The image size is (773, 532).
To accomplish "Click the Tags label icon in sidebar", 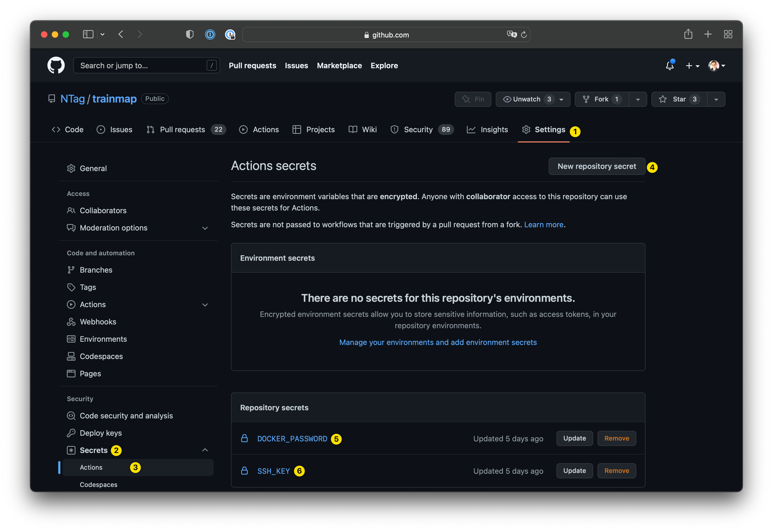I will pyautogui.click(x=71, y=287).
